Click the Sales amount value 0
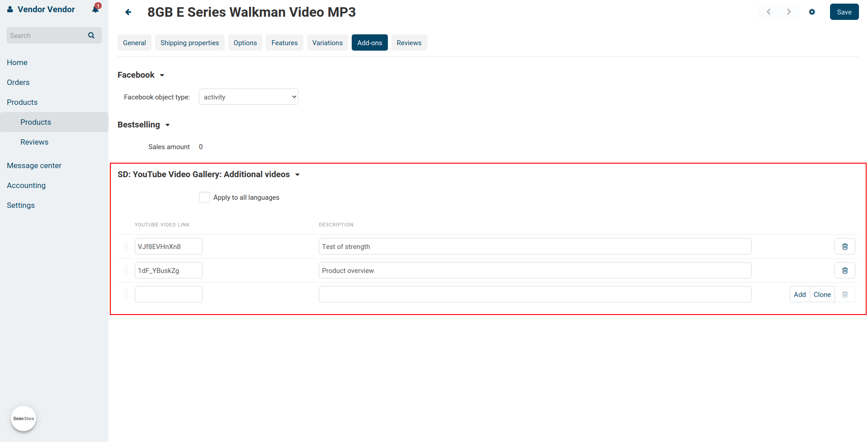This screenshot has width=868, height=442. 201,147
